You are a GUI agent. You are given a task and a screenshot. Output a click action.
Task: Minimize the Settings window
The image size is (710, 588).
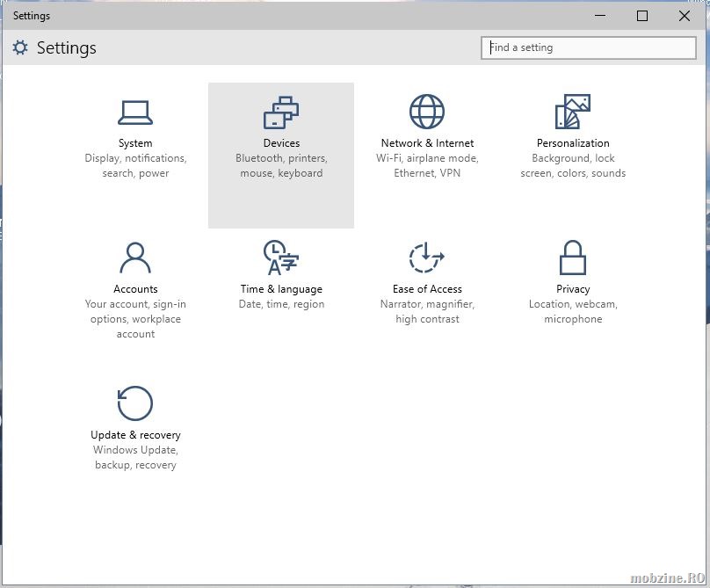[600, 16]
